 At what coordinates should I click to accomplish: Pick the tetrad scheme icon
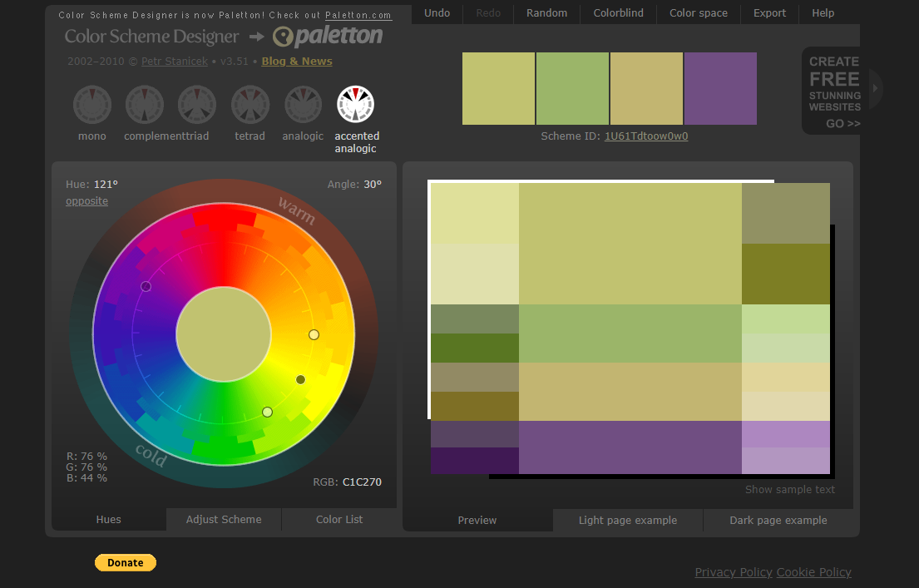click(250, 105)
